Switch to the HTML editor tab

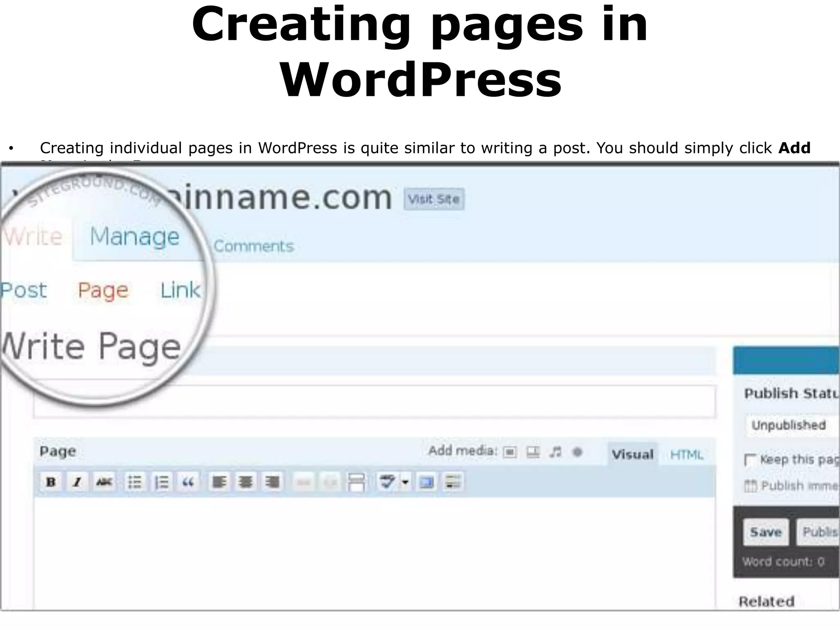[687, 454]
